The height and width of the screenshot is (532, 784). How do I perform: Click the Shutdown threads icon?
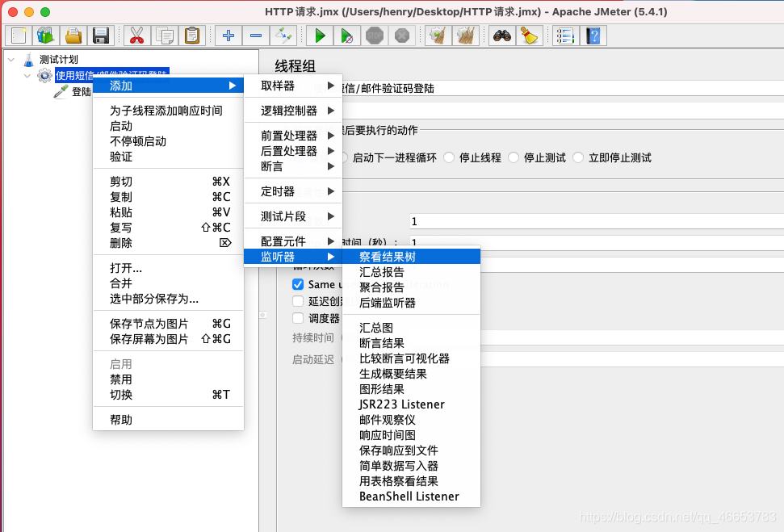pos(402,36)
